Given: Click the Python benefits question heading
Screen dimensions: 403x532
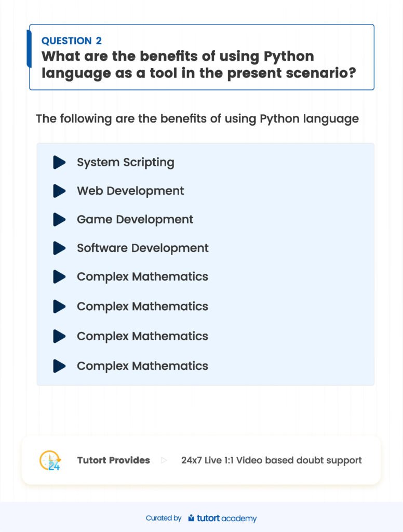Looking at the screenshot, I should click(x=198, y=64).
